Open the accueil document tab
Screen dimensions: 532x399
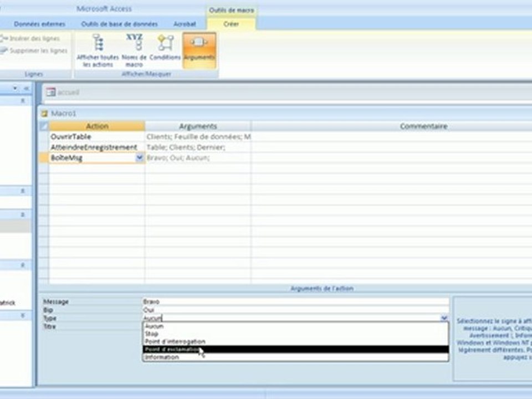click(63, 92)
